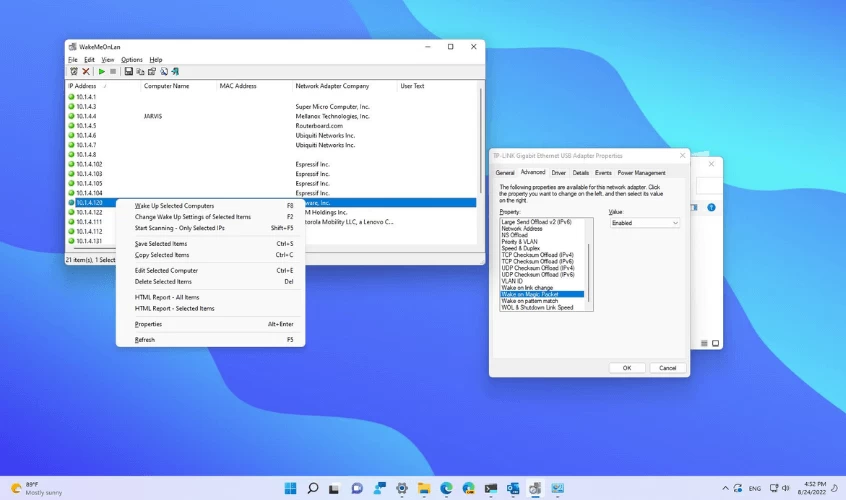This screenshot has width=846, height=500.
Task: Click the blue help icon in background window
Action: point(711,207)
